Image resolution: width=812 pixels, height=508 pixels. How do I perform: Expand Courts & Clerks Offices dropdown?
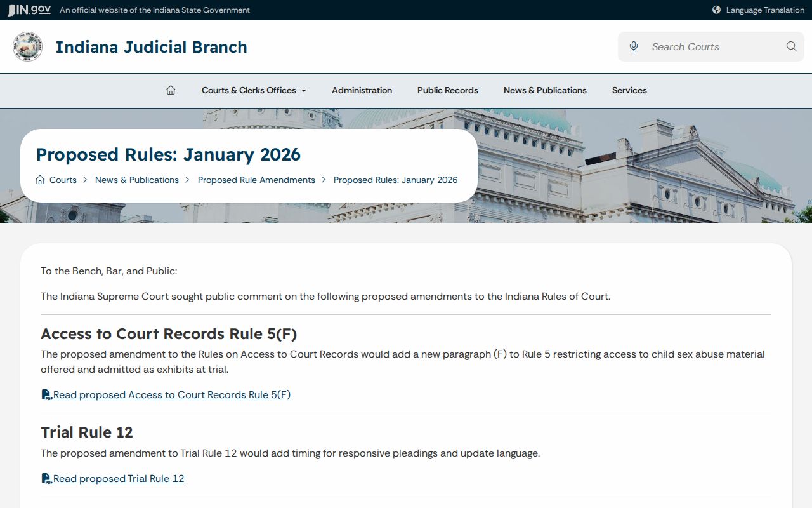click(x=254, y=90)
